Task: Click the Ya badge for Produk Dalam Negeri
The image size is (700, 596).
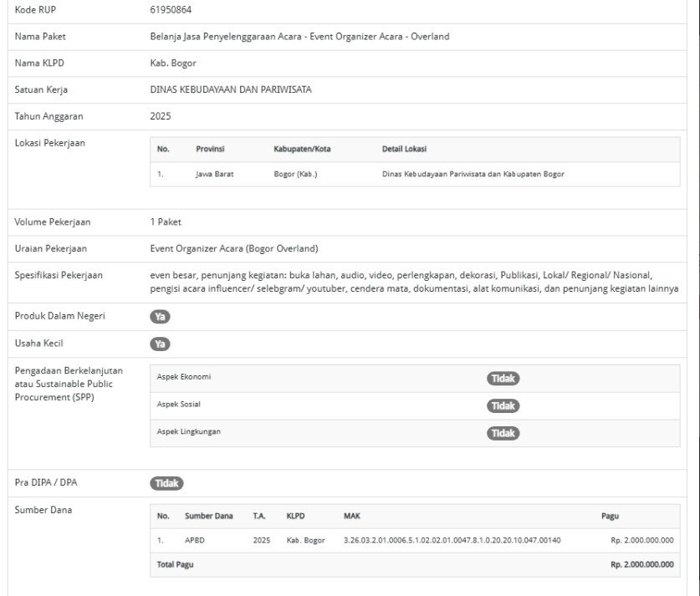Action: (x=160, y=317)
